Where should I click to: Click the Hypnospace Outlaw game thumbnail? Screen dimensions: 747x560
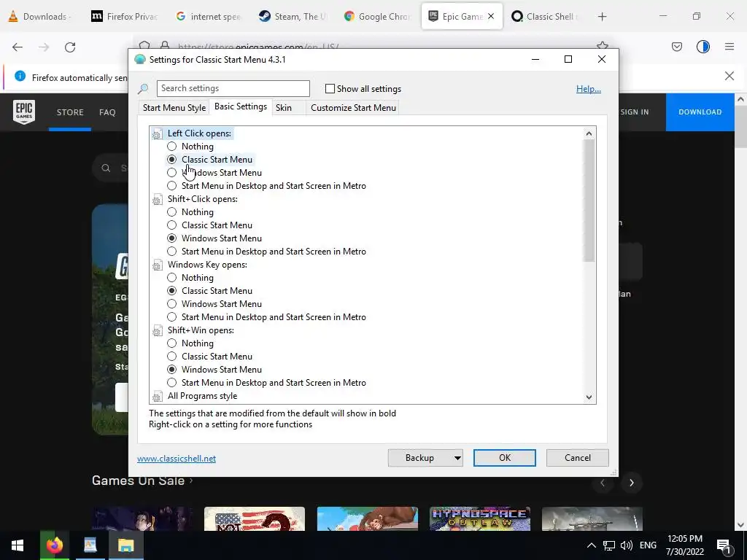pos(480,518)
